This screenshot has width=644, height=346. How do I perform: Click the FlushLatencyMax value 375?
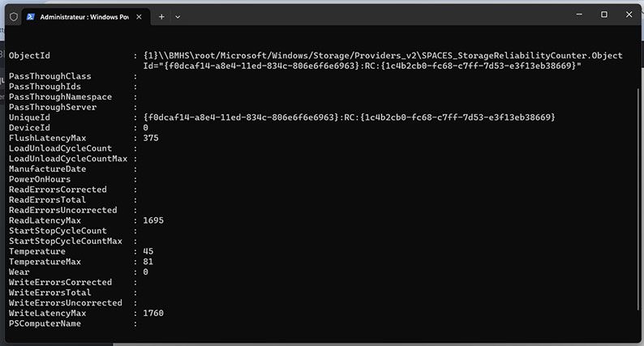tap(151, 138)
